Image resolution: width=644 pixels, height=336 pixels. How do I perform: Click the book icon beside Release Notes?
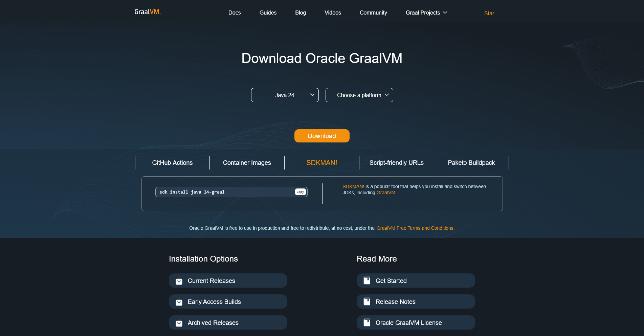[x=367, y=302]
